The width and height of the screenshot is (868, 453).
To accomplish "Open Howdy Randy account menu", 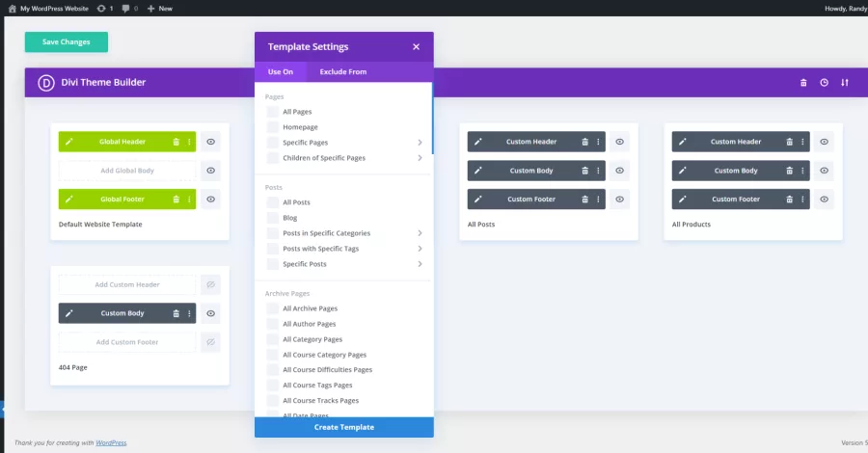I will [x=845, y=9].
